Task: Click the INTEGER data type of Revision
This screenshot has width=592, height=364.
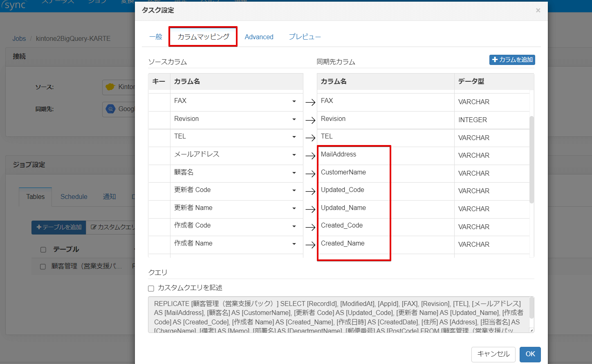Action: coord(473,120)
